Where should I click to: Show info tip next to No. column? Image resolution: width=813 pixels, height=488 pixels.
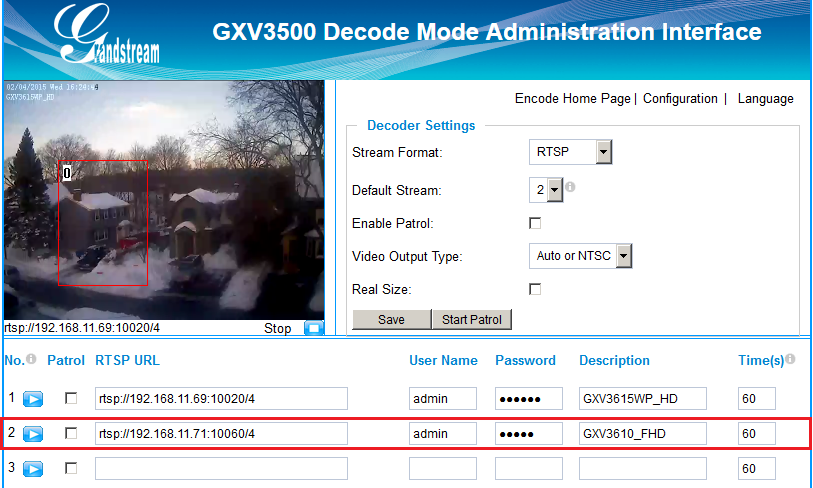coord(31,359)
